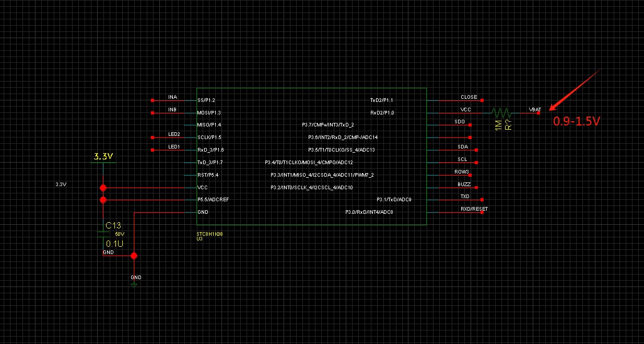Select the 50V capacitor rating text

point(120,234)
